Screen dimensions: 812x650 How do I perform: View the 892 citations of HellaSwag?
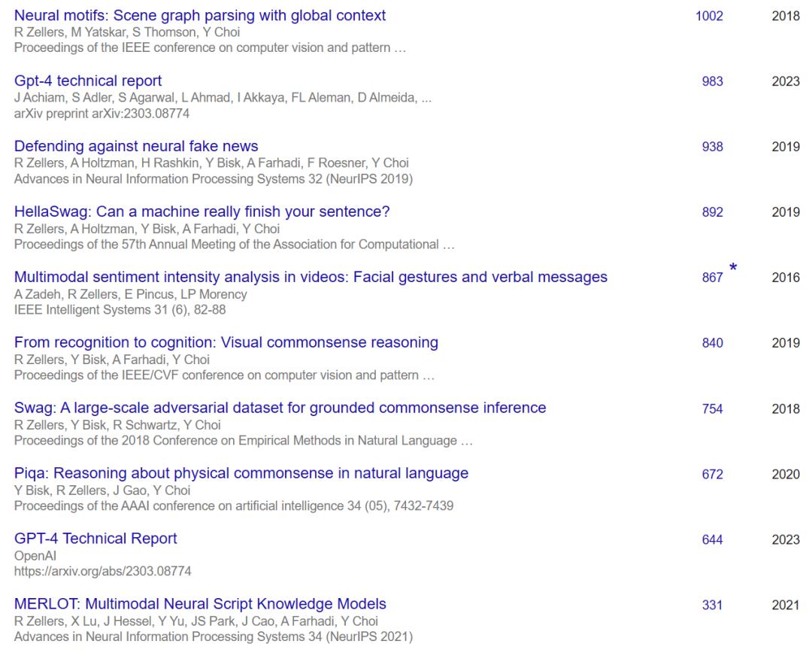pos(713,212)
